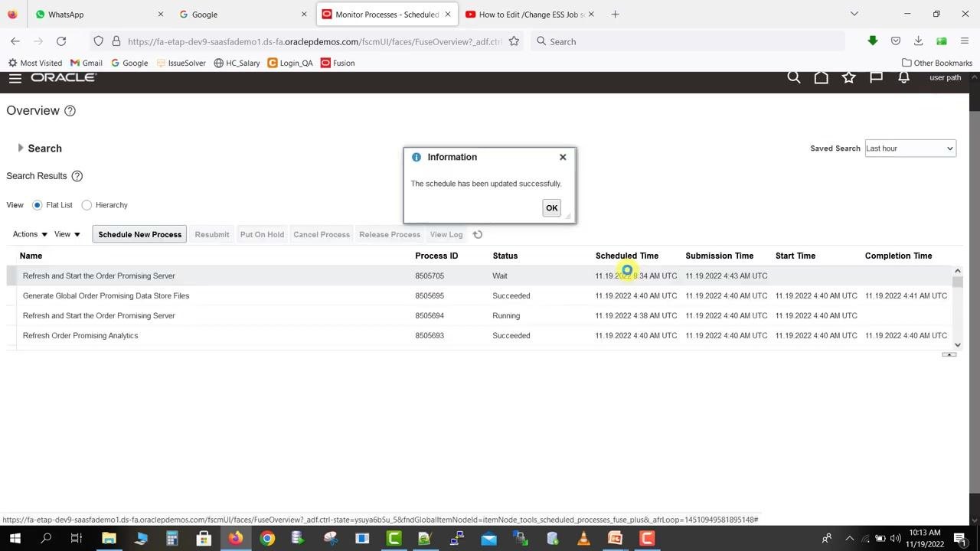
Task: Go to Oracle home icon
Action: click(821, 77)
